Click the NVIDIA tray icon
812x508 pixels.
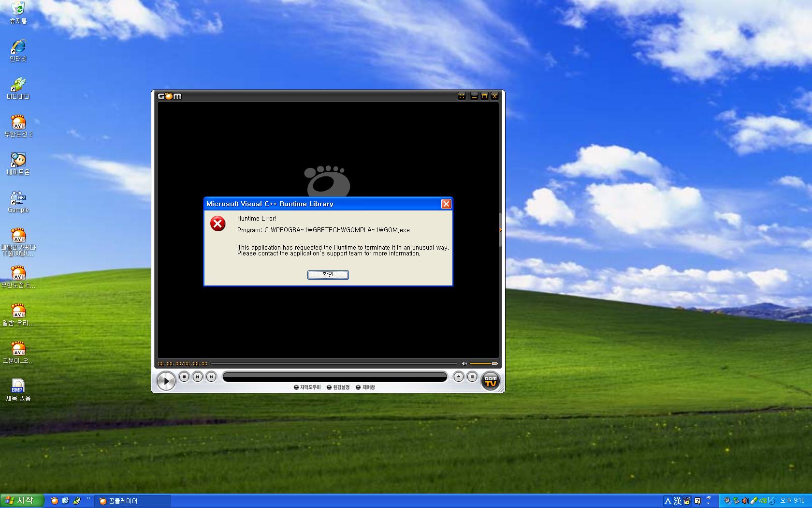click(763, 501)
